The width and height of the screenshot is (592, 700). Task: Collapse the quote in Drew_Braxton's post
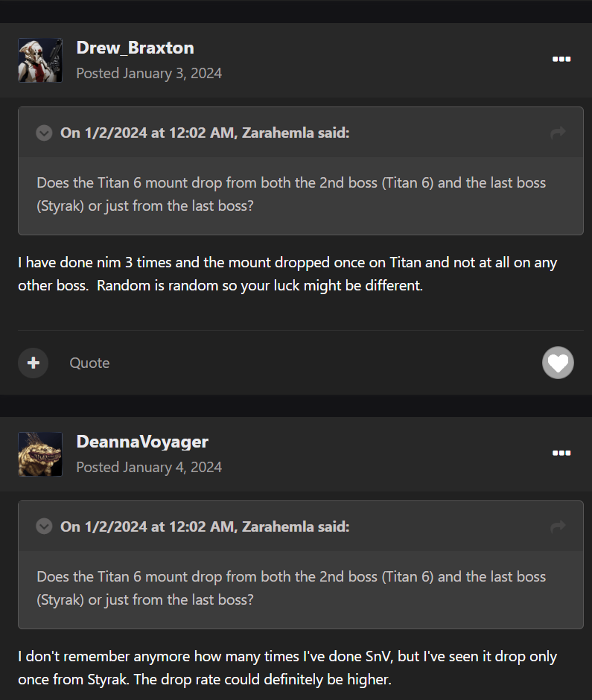pos(45,133)
